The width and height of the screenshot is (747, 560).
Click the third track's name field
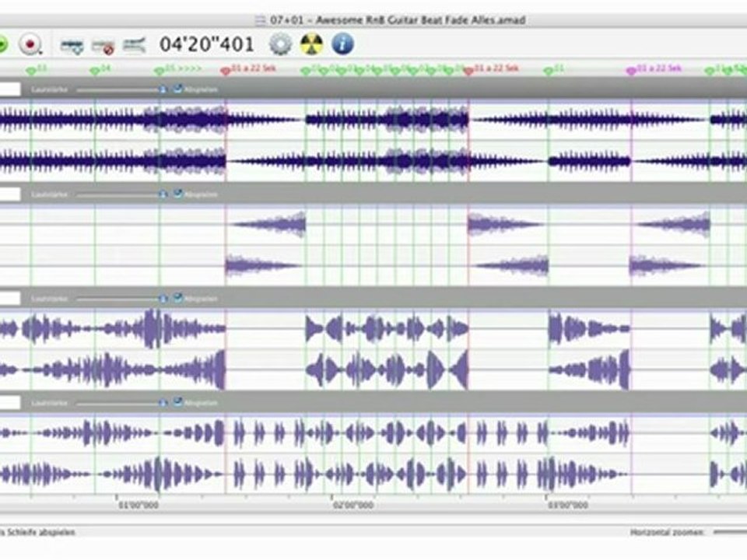point(10,299)
